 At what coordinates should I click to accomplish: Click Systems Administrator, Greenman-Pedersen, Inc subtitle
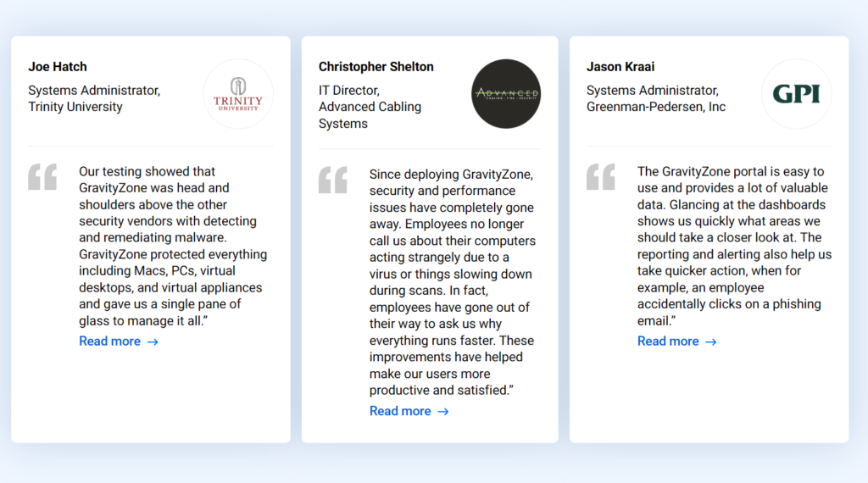coord(656,98)
